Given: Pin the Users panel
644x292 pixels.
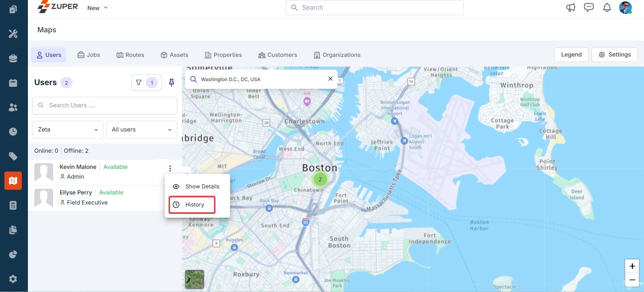Looking at the screenshot, I should point(172,82).
